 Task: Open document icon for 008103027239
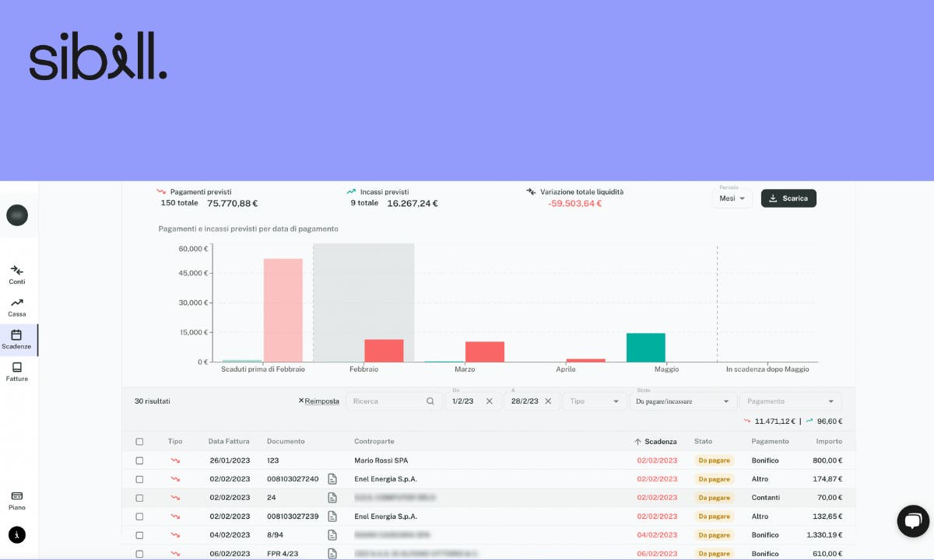tap(332, 516)
